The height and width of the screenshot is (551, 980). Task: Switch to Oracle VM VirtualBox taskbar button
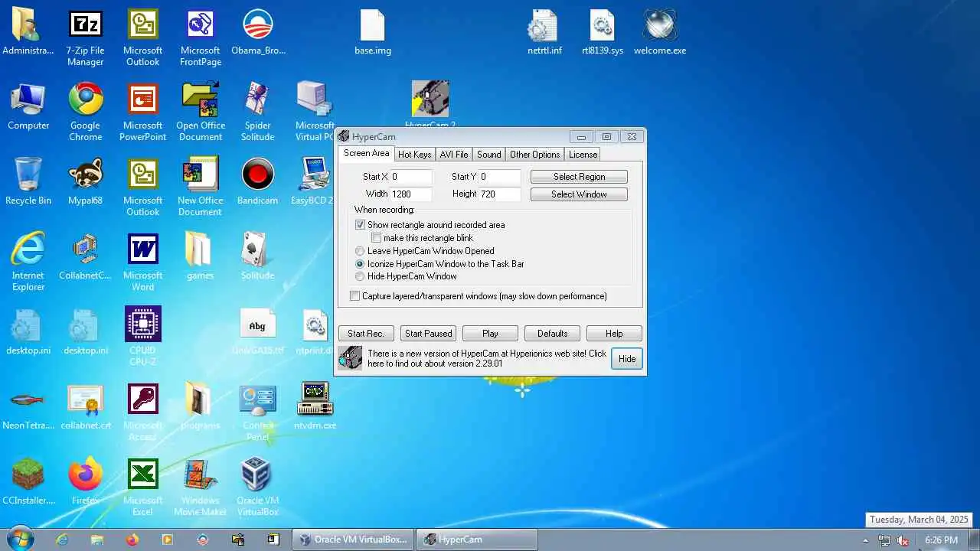click(353, 540)
